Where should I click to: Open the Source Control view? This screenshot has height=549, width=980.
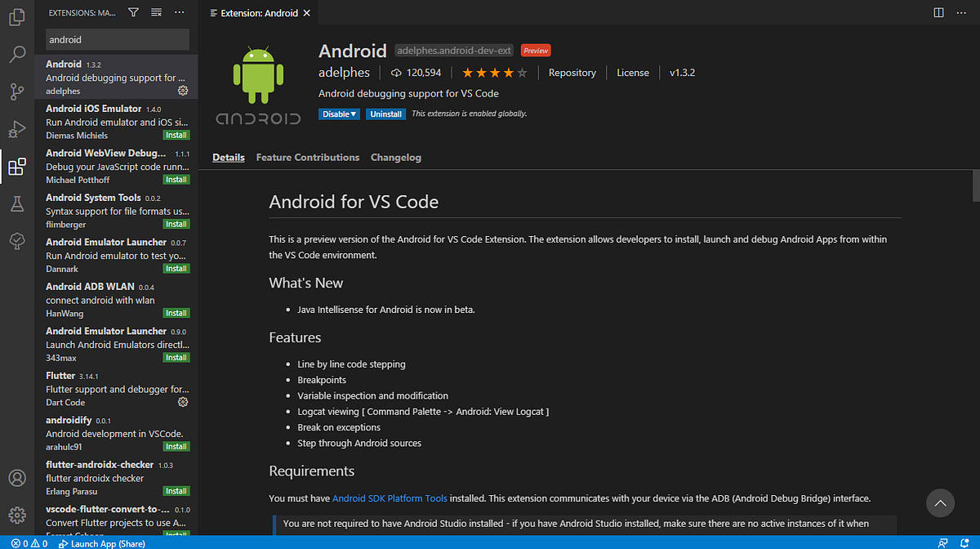16,91
